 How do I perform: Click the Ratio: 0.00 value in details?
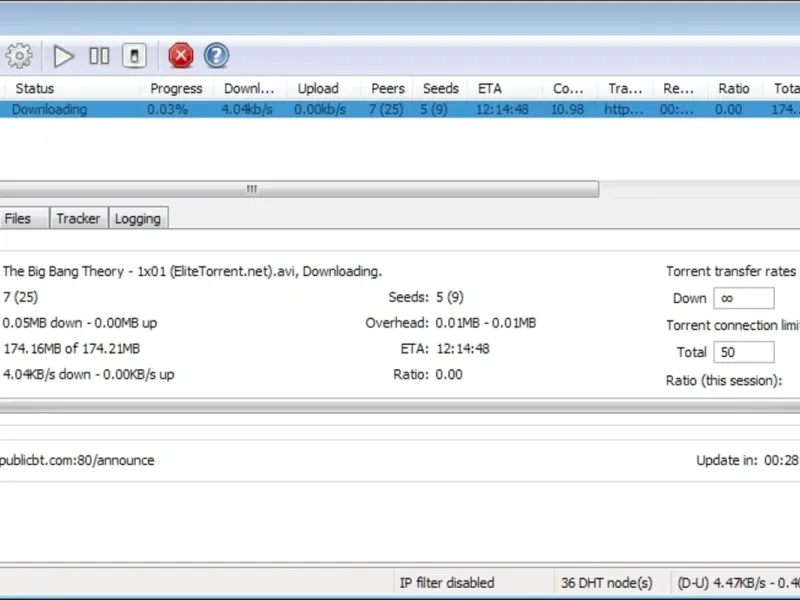[448, 374]
